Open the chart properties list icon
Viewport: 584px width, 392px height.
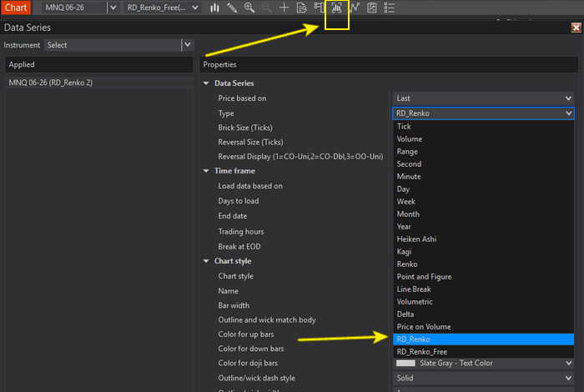390,8
